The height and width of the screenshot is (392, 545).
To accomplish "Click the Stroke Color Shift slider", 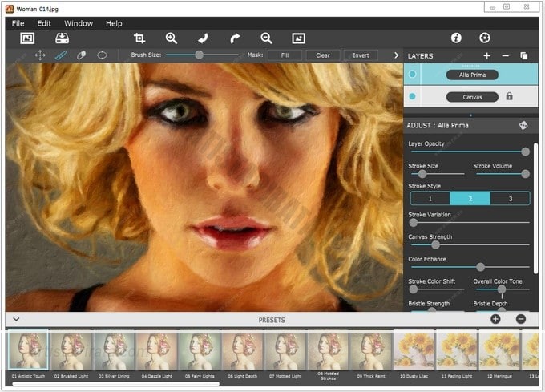I will pos(437,289).
